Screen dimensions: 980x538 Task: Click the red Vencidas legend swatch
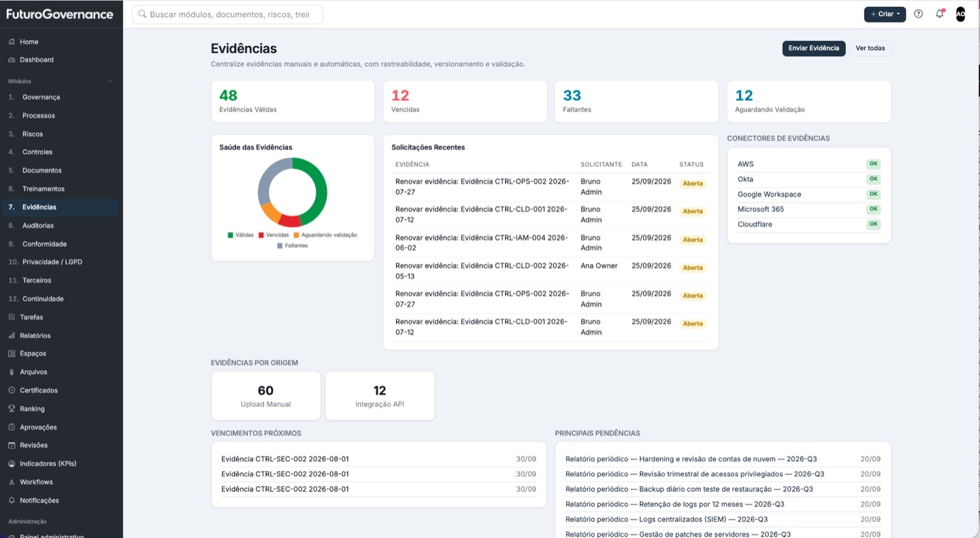pos(261,235)
